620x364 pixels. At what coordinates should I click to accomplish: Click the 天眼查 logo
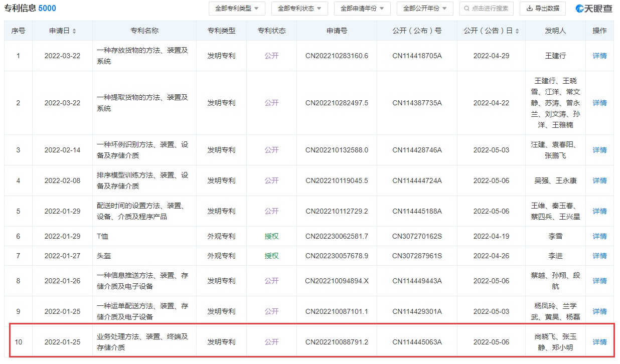(594, 9)
